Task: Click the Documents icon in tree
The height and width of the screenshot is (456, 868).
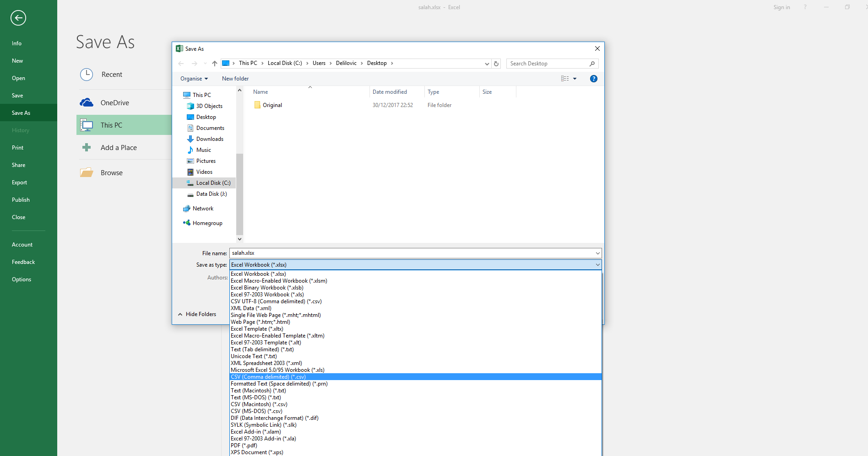Action: coord(190,128)
